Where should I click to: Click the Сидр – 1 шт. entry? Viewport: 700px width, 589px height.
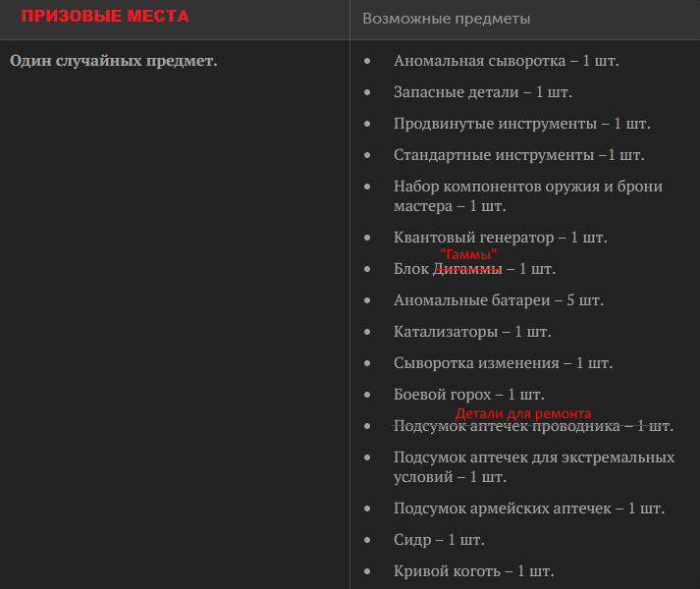439,540
